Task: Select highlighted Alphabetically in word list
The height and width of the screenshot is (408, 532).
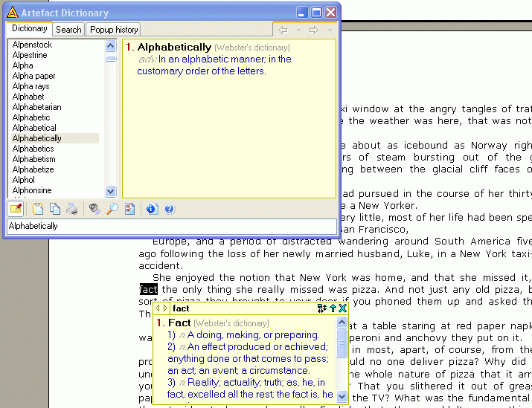Action: pos(55,138)
